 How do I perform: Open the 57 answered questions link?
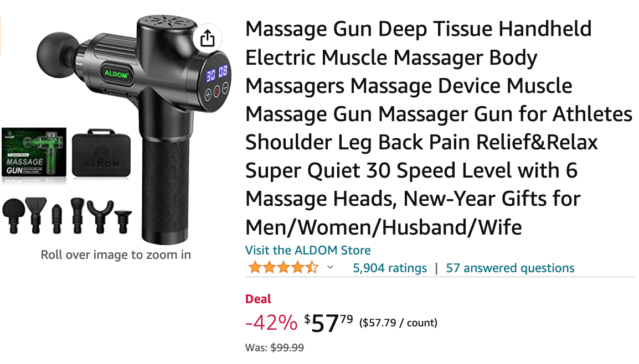tap(510, 268)
